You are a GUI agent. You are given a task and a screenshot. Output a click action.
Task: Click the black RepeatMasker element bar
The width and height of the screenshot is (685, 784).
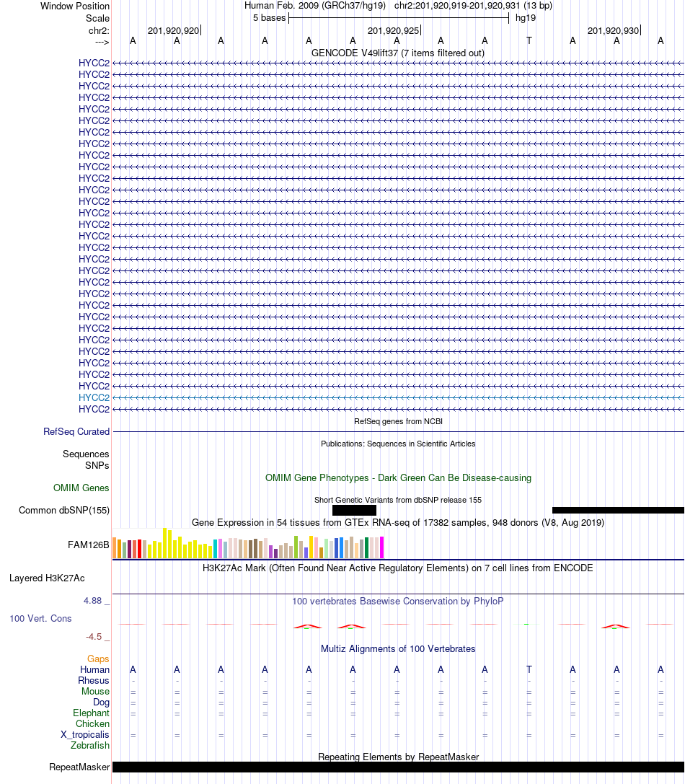pyautogui.click(x=399, y=767)
